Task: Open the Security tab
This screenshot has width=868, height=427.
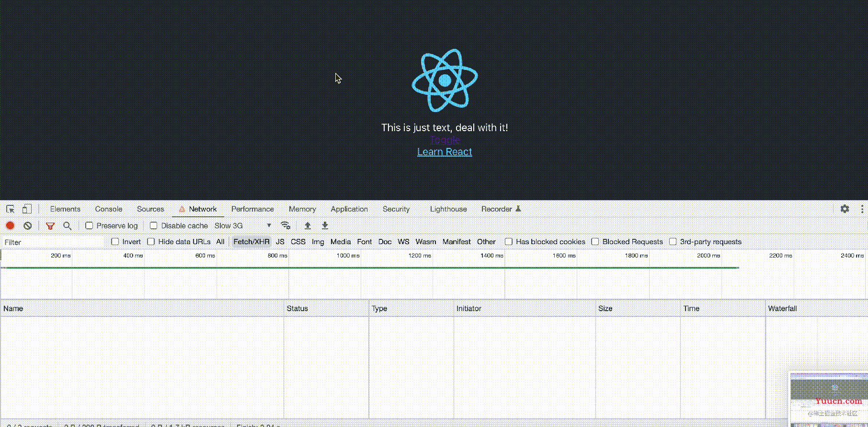Action: pyautogui.click(x=396, y=209)
